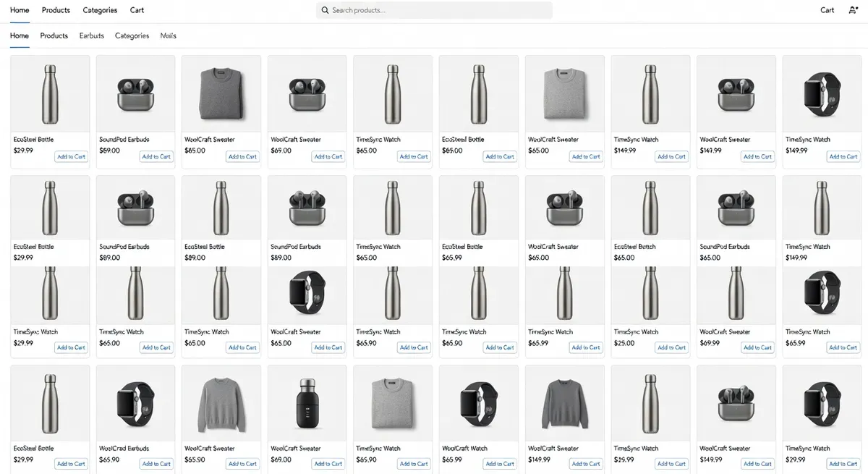Open light long-sleeve sweater image priced $65.90
This screenshot has height=474, width=868.
221,403
